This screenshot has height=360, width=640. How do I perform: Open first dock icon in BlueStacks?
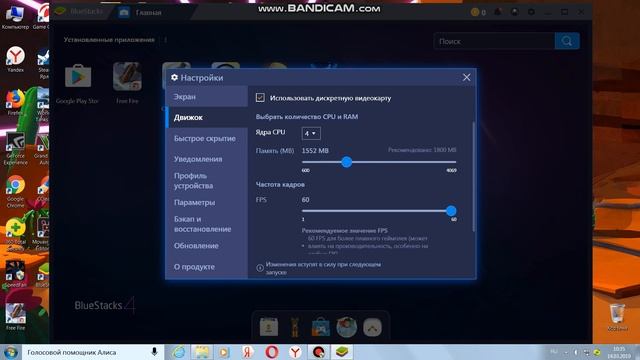pos(269,327)
